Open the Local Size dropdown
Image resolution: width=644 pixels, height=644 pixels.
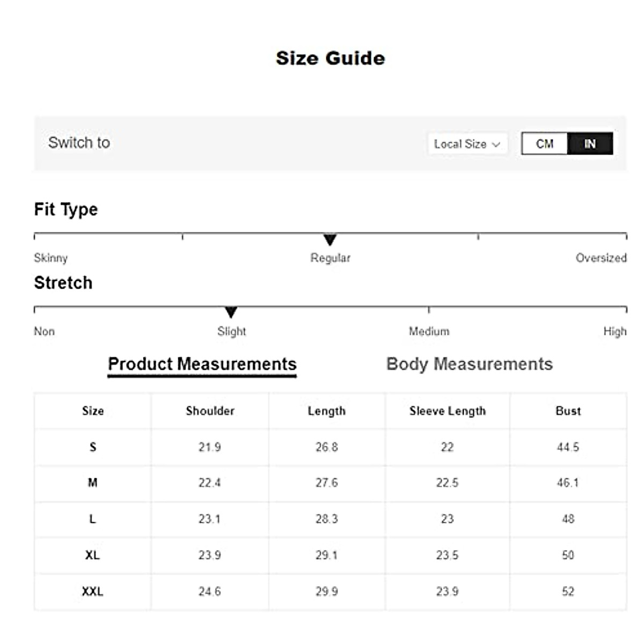pos(467,144)
